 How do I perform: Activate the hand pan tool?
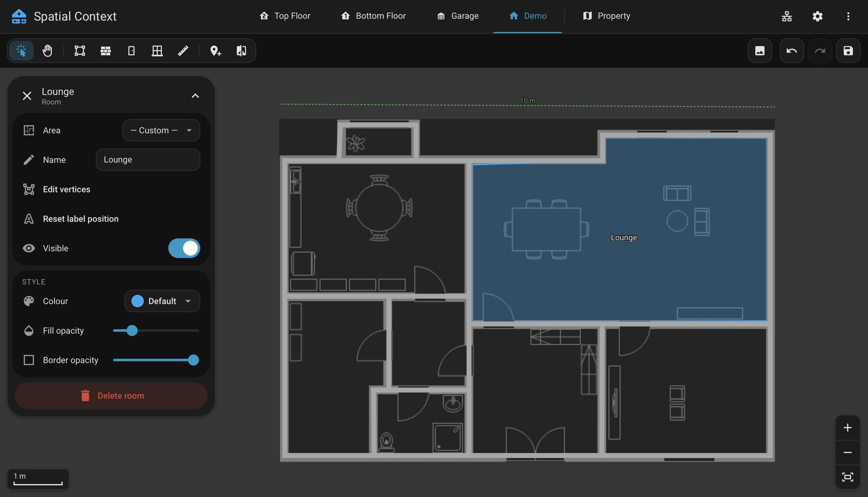(x=47, y=51)
